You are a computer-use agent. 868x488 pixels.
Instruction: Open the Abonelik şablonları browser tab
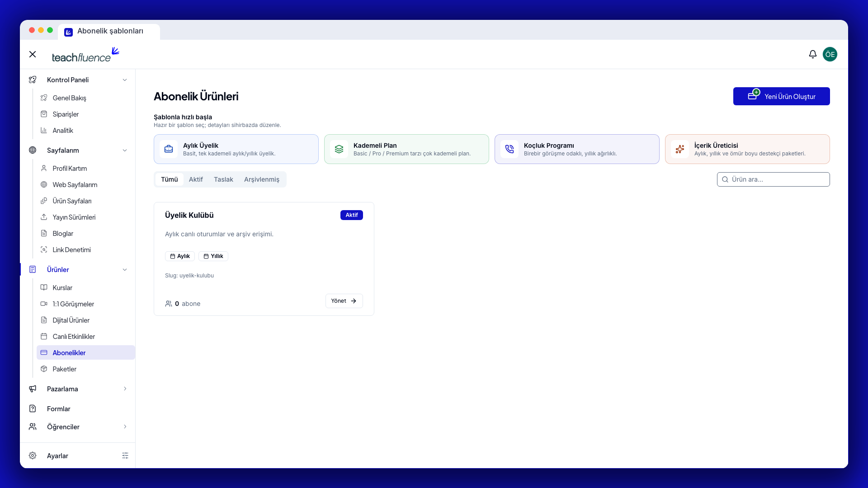(109, 31)
